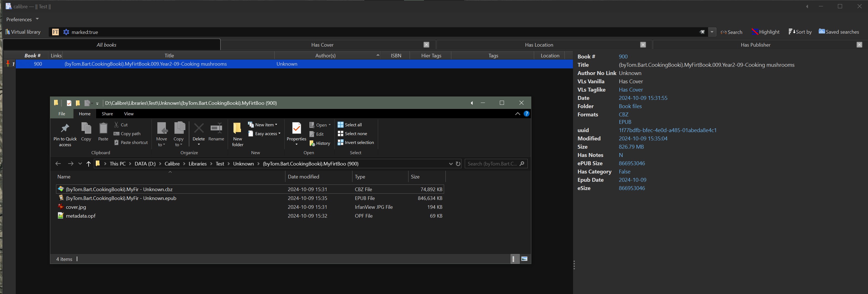The image size is (868, 294).
Task: Switch to the Has Location tab
Action: tap(538, 45)
